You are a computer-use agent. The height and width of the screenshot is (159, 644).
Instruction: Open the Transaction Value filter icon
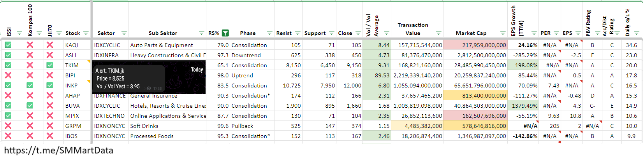[438, 33]
